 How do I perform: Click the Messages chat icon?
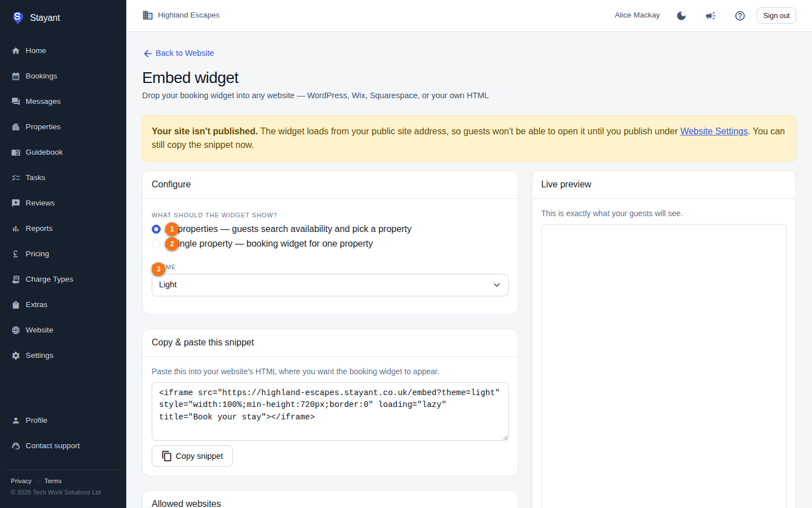(x=16, y=102)
